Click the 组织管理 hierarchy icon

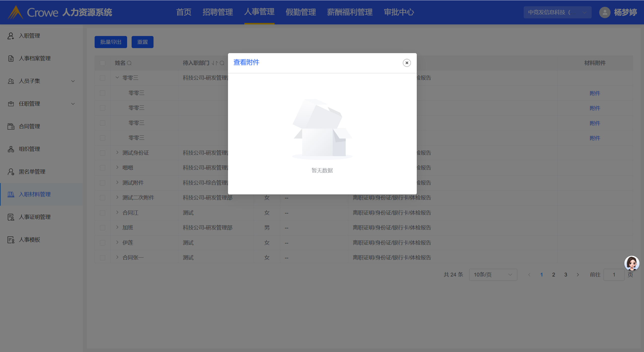11,149
